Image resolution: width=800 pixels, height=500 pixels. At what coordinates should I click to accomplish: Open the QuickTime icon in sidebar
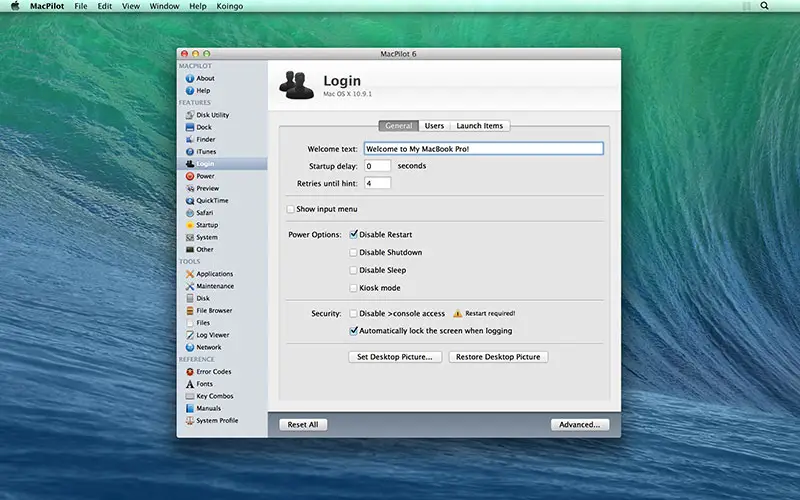click(190, 201)
